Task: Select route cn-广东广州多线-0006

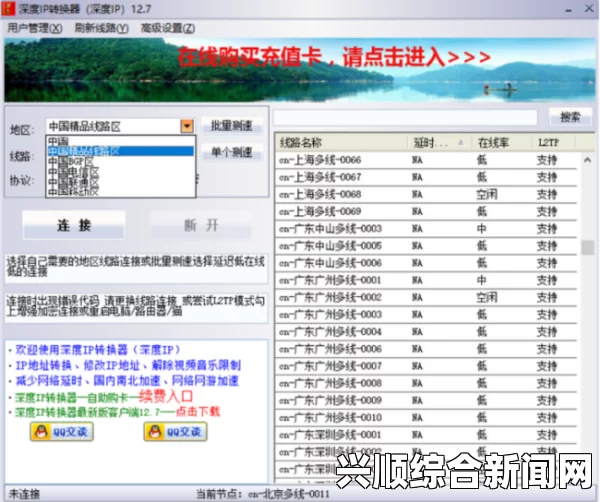Action: click(x=426, y=349)
